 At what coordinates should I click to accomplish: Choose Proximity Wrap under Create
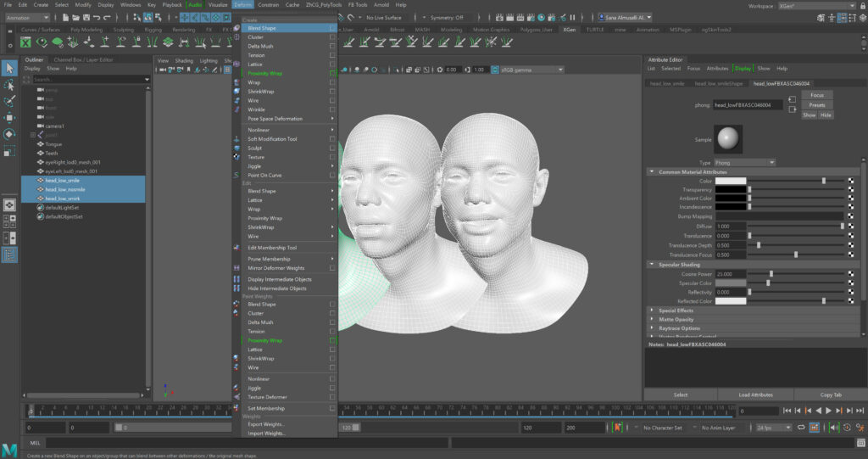(x=265, y=74)
